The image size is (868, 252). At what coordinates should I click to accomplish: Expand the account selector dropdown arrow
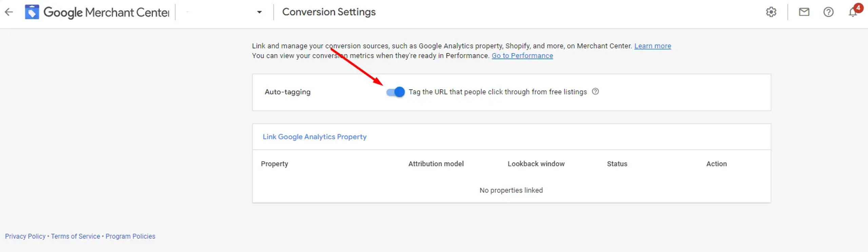coord(259,12)
